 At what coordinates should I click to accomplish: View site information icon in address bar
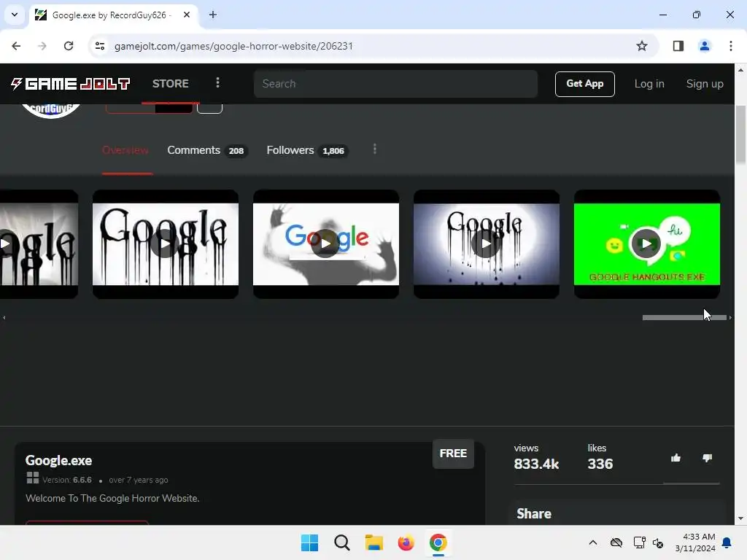[x=99, y=46]
